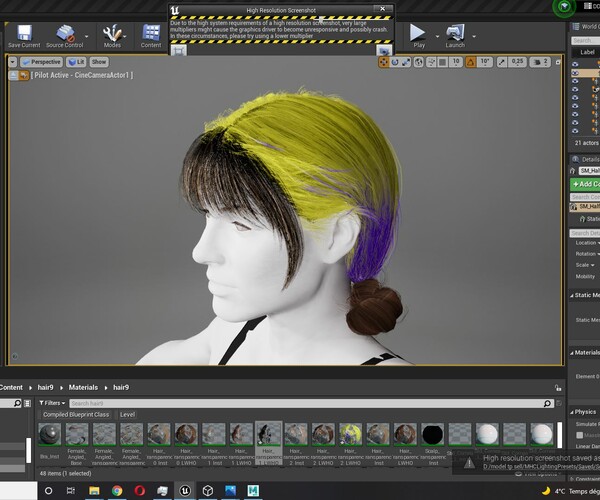Select the black Scalp material thumbnail
Viewport: 600px width, 500px height.
[x=432, y=435]
